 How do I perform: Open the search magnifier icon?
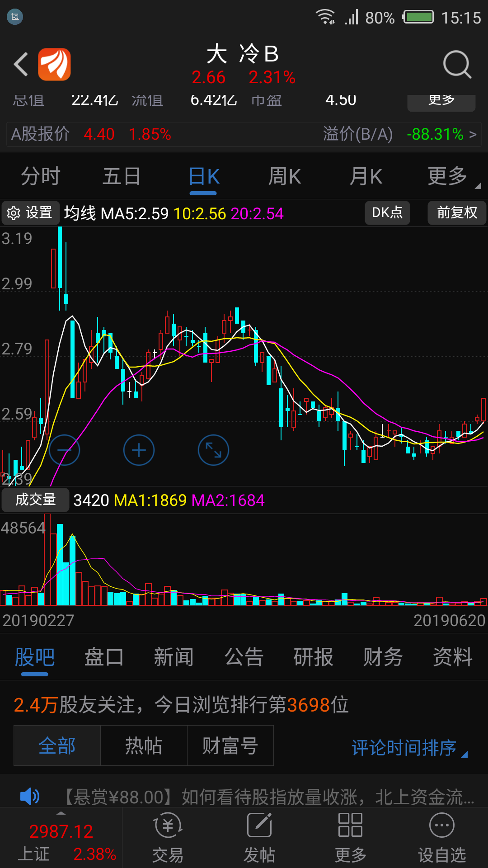(x=457, y=65)
